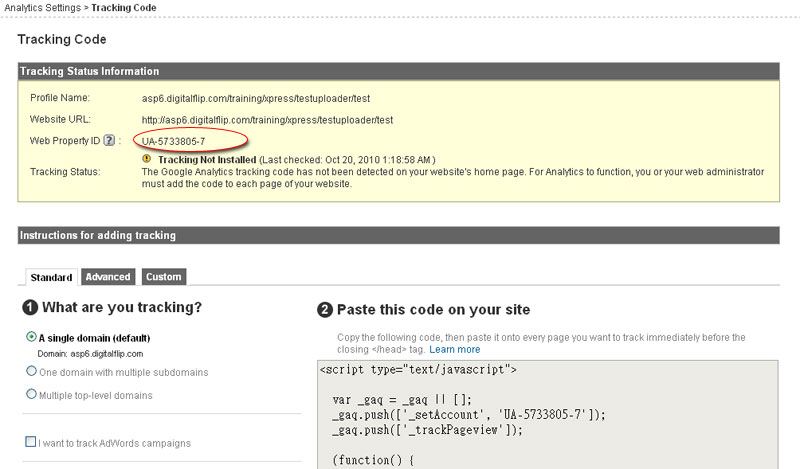
Task: Click the Profile Name value text
Action: point(256,98)
